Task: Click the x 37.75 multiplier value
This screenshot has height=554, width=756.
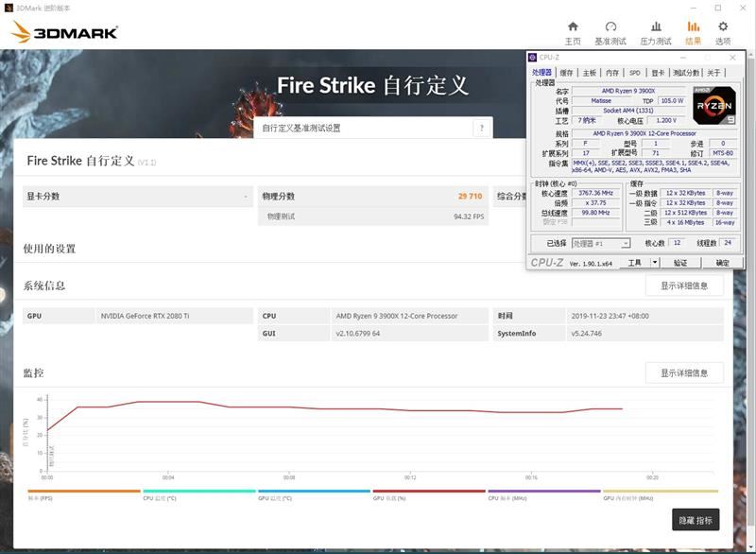Action: (x=596, y=202)
